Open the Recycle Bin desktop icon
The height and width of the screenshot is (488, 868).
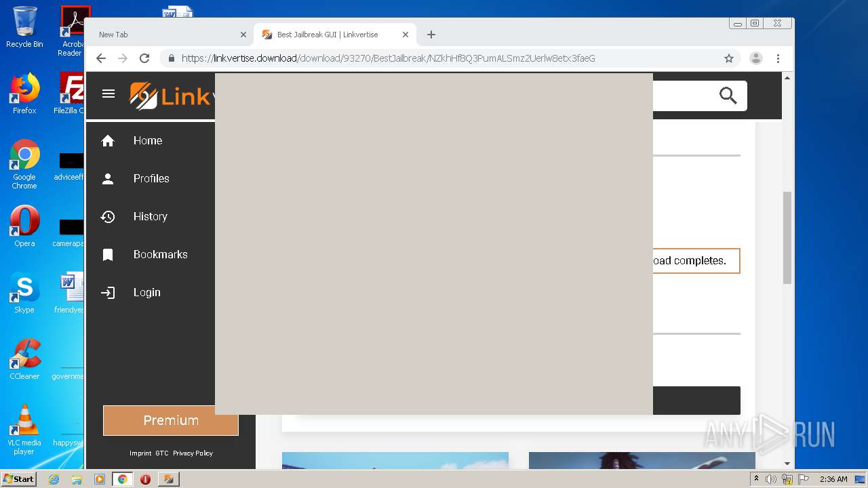pyautogui.click(x=24, y=27)
